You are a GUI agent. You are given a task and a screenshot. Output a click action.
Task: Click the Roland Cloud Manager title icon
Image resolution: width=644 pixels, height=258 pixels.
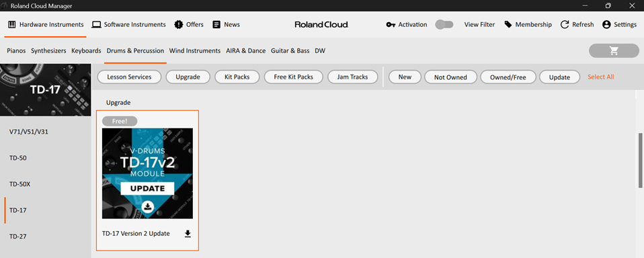pyautogui.click(x=5, y=5)
